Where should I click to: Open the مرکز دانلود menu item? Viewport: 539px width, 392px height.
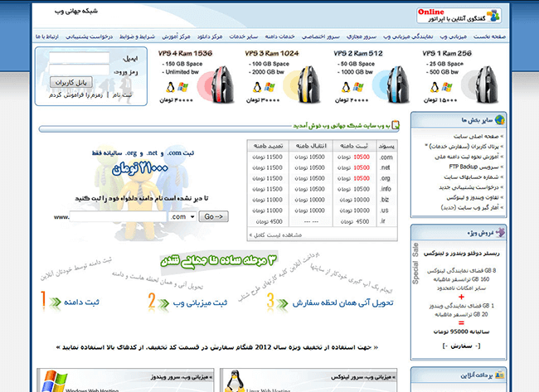click(x=210, y=36)
